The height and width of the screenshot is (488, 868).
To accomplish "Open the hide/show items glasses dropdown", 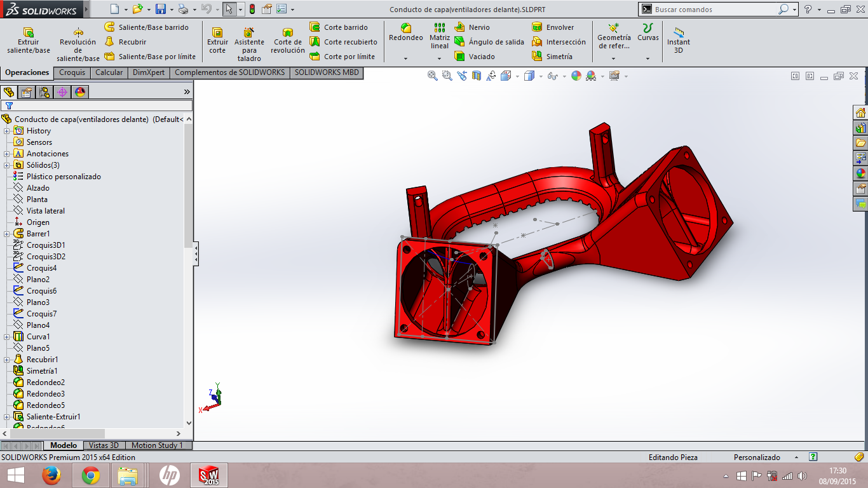I will (x=565, y=76).
